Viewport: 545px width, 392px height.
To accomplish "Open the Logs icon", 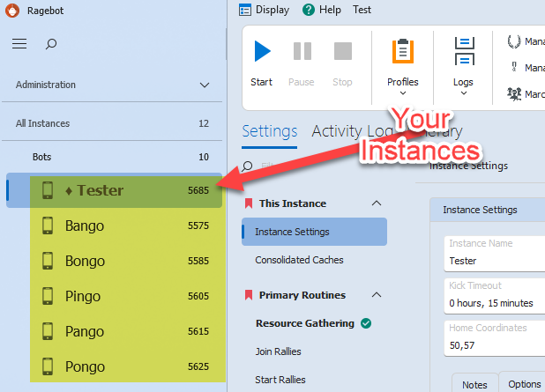I will click(x=464, y=52).
